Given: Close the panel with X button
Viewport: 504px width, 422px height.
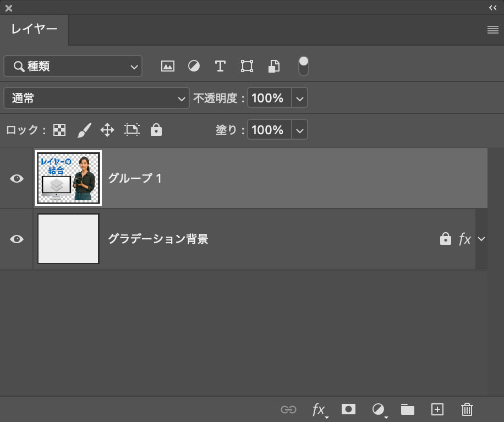Looking at the screenshot, I should pyautogui.click(x=9, y=8).
